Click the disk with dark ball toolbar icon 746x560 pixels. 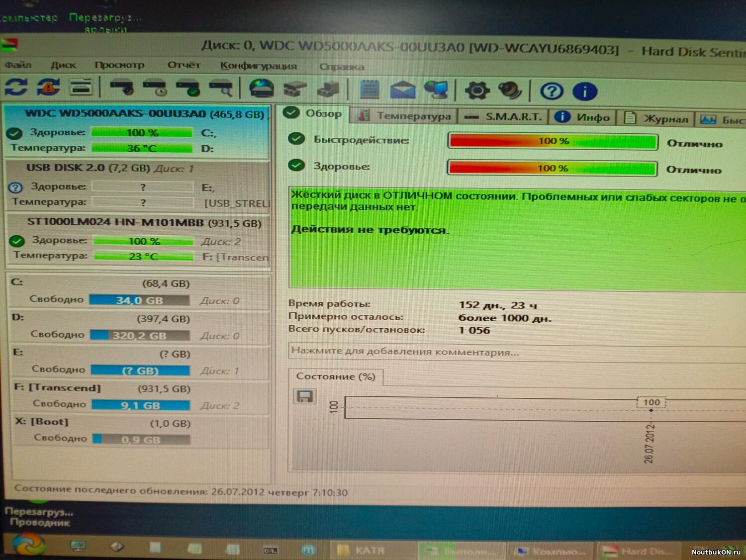point(122,88)
